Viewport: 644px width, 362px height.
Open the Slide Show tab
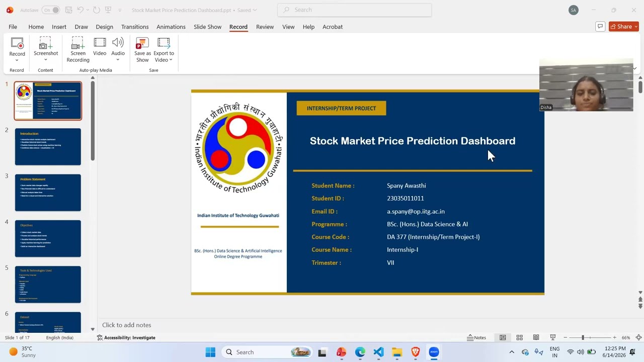point(207,27)
